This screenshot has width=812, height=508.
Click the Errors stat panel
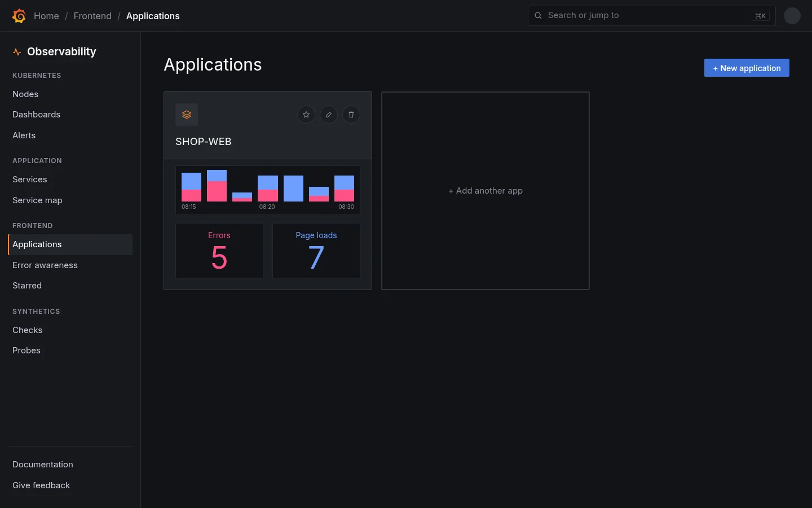[x=219, y=251]
